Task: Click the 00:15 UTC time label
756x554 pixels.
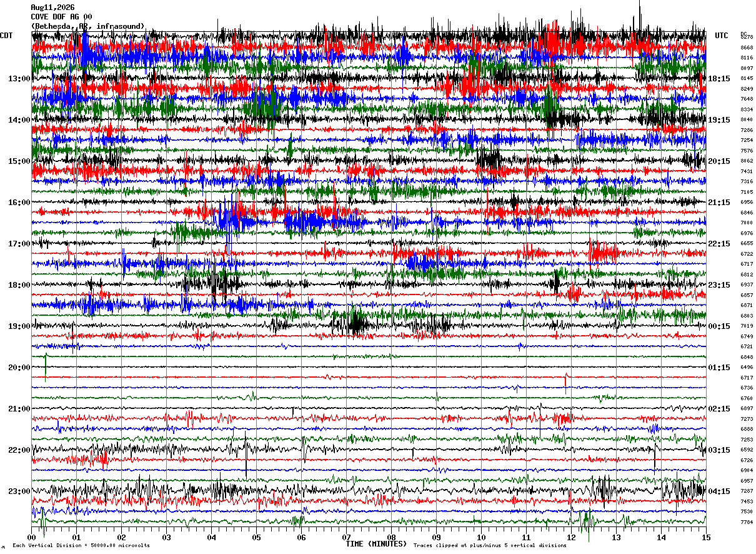Action: (x=719, y=326)
